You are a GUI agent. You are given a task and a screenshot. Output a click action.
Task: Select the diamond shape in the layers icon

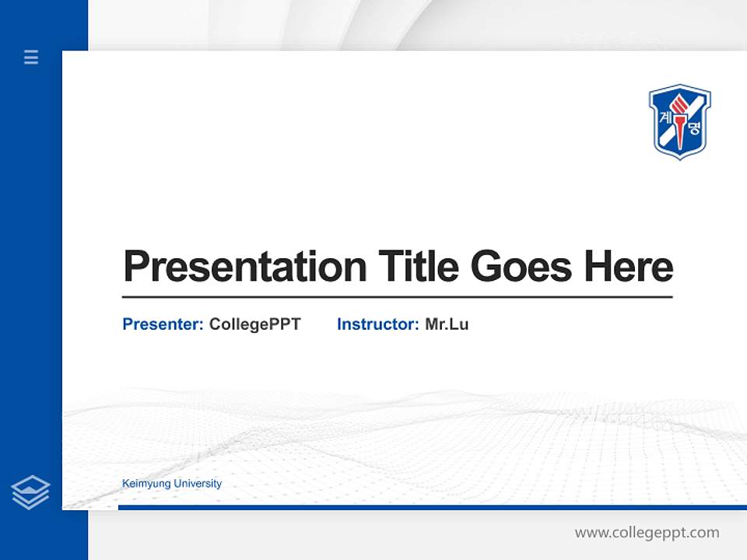pyautogui.click(x=30, y=486)
